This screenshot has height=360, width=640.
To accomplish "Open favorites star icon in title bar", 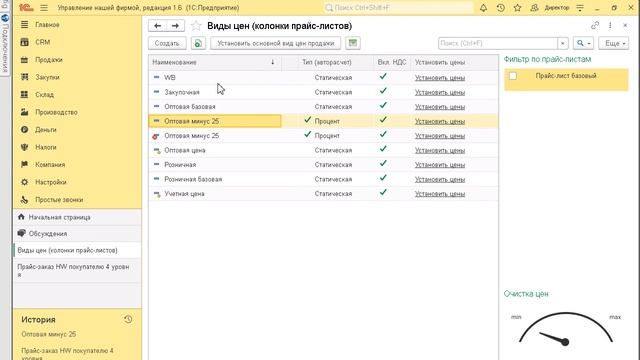I will 517,8.
